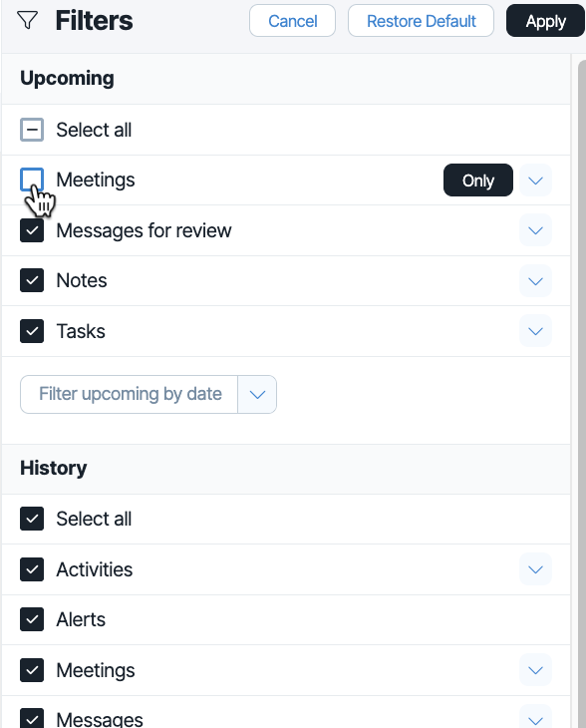Uncheck the Notes checkbox
The height and width of the screenshot is (728, 586).
pyautogui.click(x=32, y=280)
